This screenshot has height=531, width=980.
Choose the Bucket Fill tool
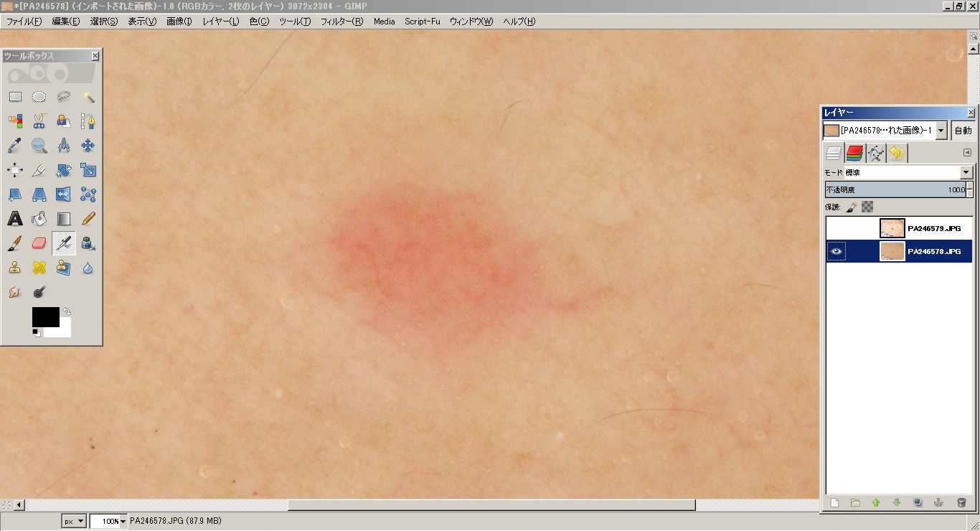[x=39, y=219]
